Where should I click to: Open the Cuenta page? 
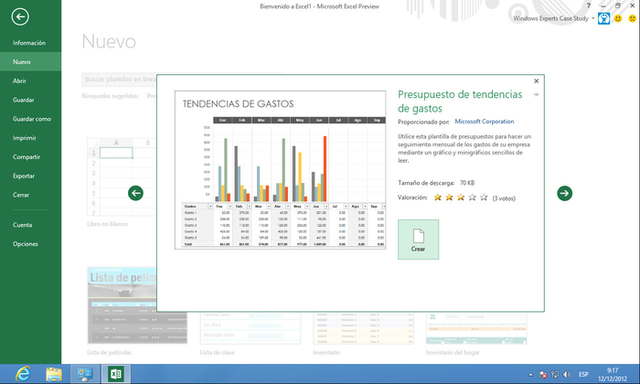(22, 225)
